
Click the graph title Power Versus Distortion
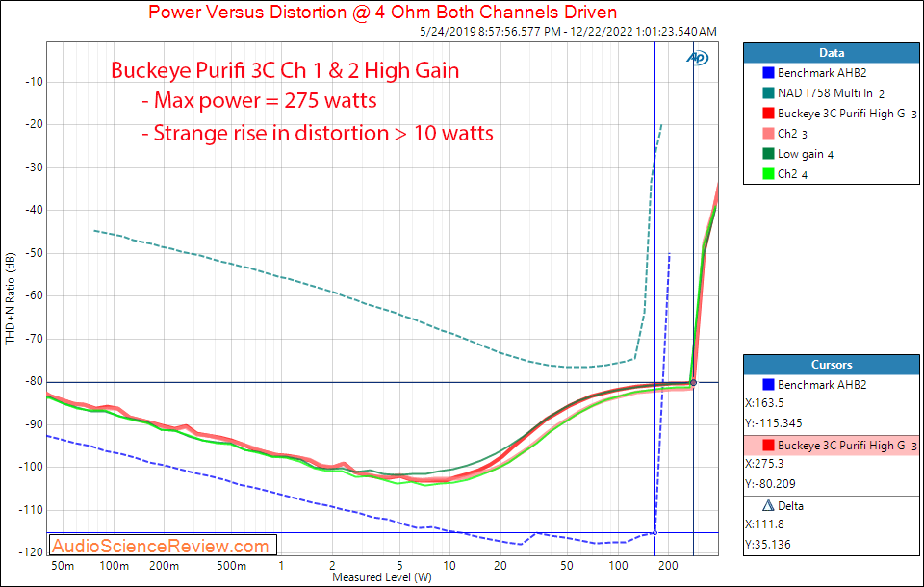pos(382,12)
